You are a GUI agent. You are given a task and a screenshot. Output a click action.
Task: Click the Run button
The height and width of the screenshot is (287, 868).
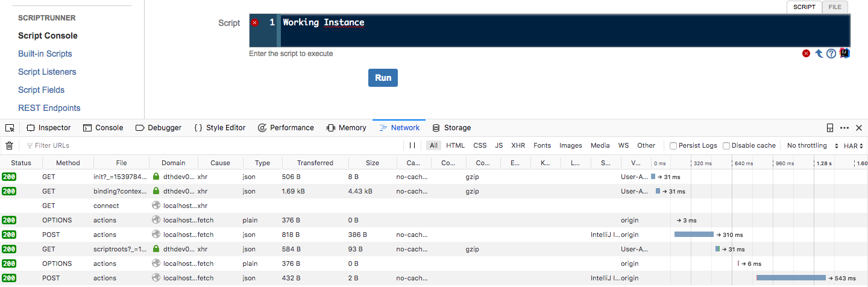pos(383,78)
